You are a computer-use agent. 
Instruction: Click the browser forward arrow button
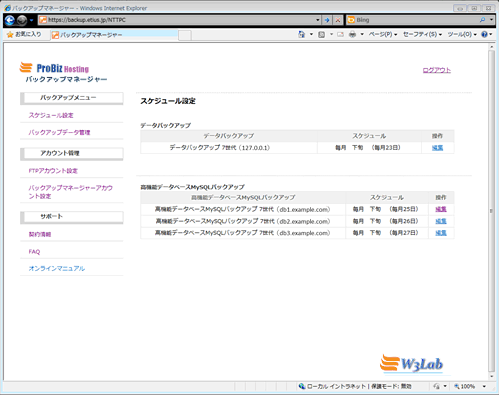coord(22,20)
